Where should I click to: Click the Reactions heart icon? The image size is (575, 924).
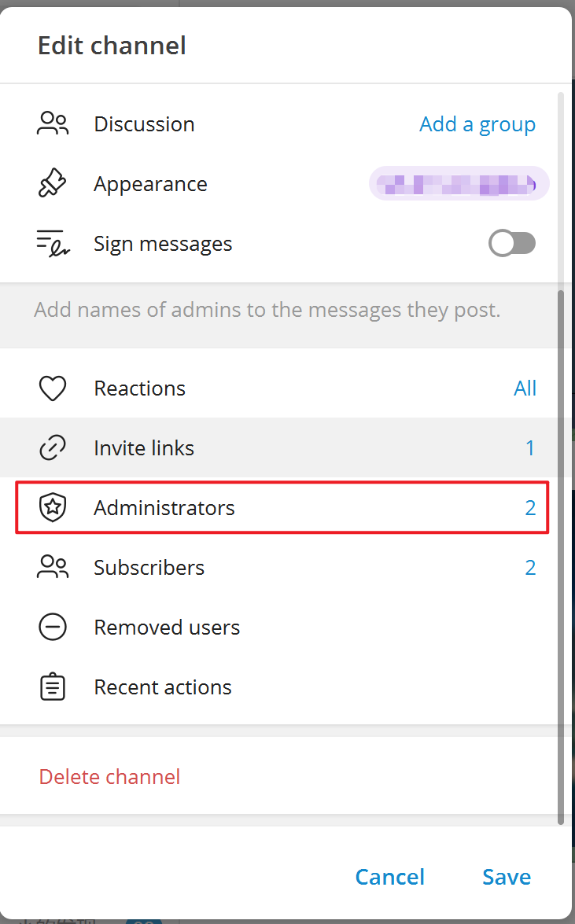tap(53, 388)
